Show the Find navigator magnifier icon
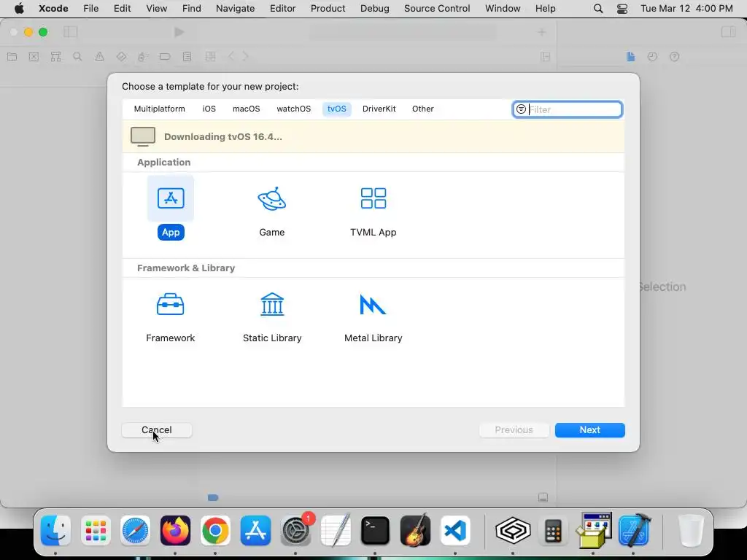Viewport: 747px width, 560px height. [77, 57]
